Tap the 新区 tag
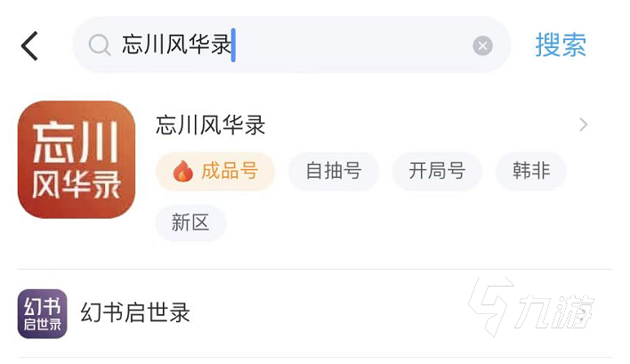This screenshot has height=364, width=630. 190,222
